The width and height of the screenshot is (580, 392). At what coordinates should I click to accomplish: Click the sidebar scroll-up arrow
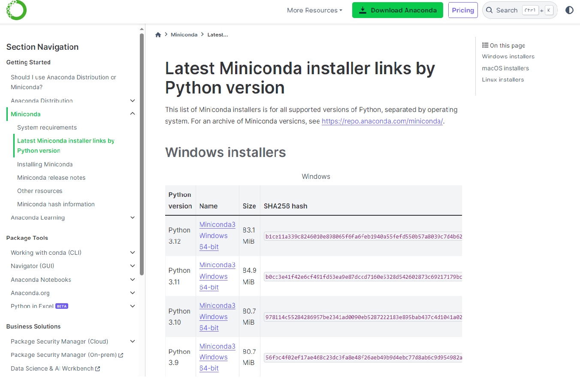click(142, 29)
